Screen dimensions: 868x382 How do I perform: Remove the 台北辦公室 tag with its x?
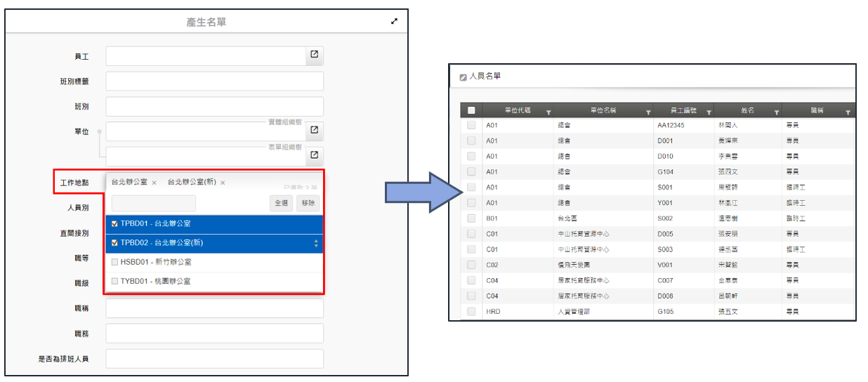tap(154, 183)
